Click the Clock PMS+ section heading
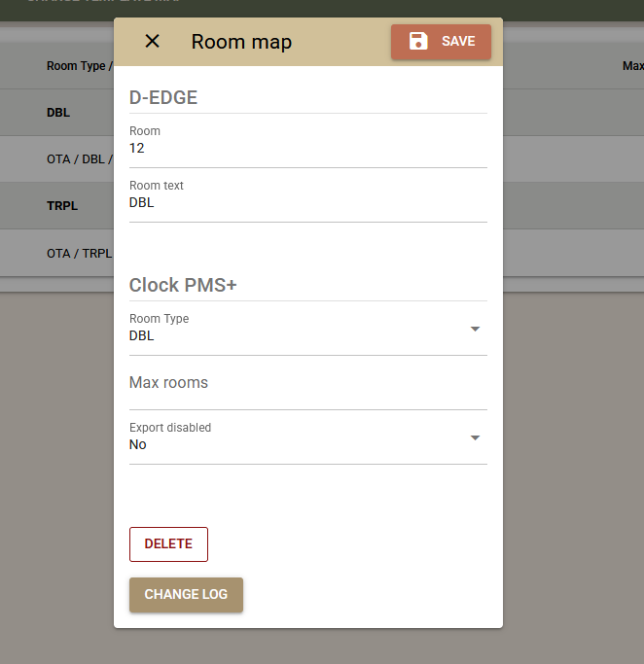This screenshot has width=644, height=664. (x=183, y=285)
